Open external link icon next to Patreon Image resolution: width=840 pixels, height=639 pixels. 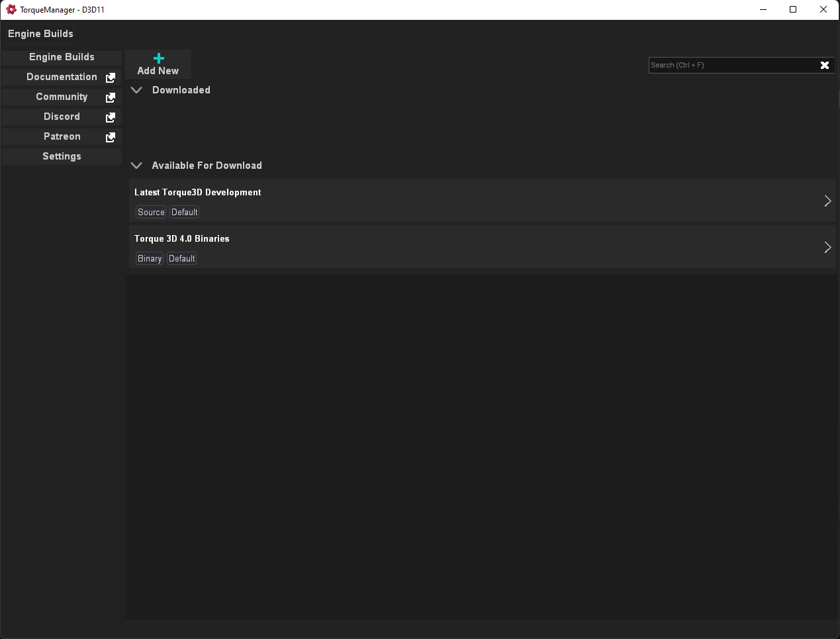(111, 137)
